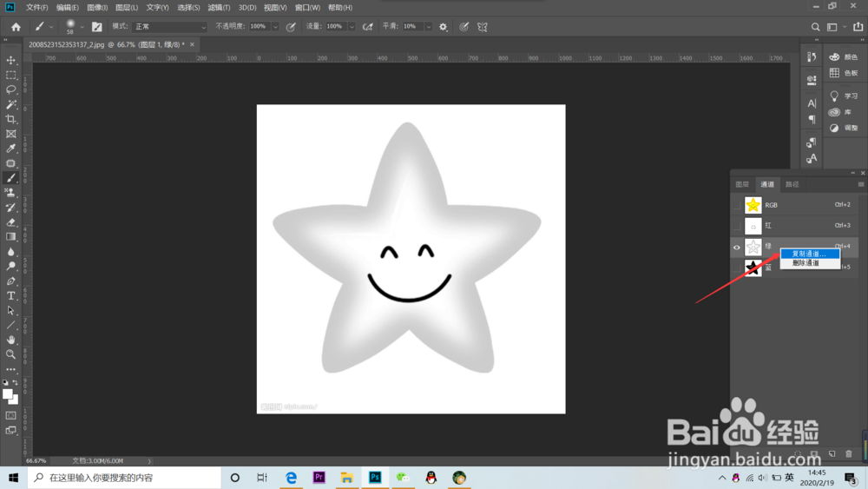Choose 删除通道 from context menu
The image size is (868, 489).
[809, 263]
